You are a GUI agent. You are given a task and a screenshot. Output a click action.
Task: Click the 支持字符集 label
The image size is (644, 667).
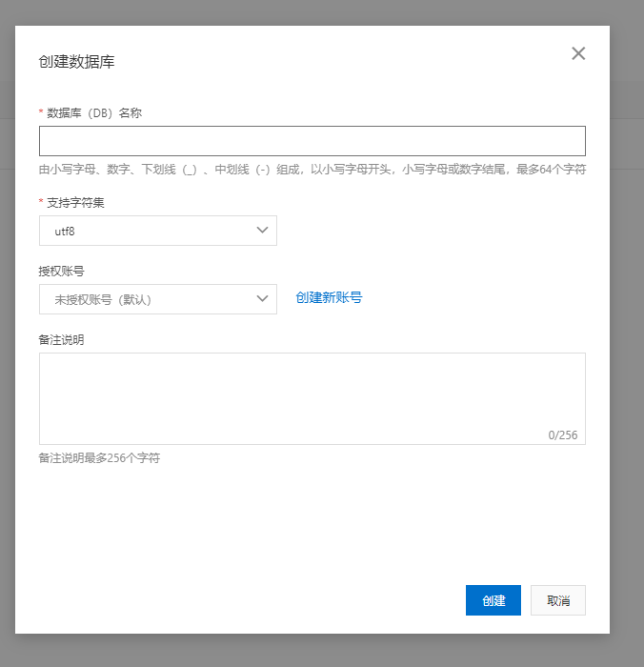[75, 202]
